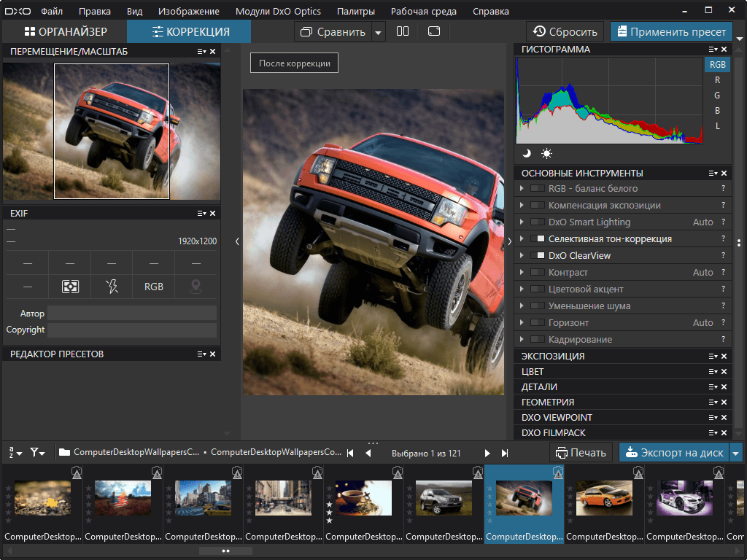Click the Печать button
This screenshot has height=560, width=747.
coord(581,452)
